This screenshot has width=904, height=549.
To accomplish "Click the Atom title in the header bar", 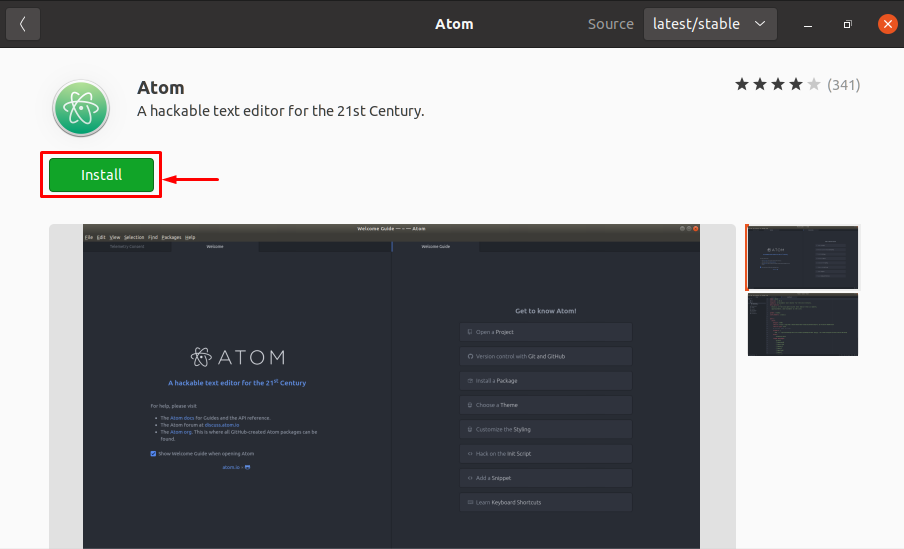I will (x=454, y=24).
